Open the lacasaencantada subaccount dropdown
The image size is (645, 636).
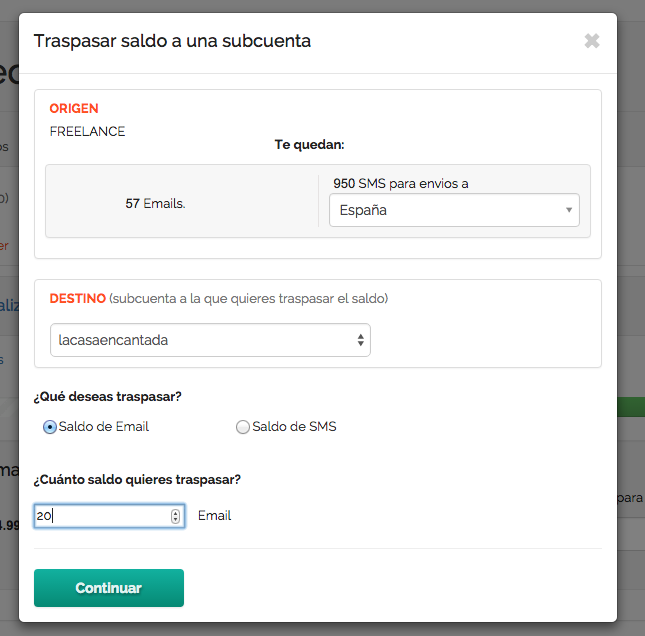tap(210, 340)
